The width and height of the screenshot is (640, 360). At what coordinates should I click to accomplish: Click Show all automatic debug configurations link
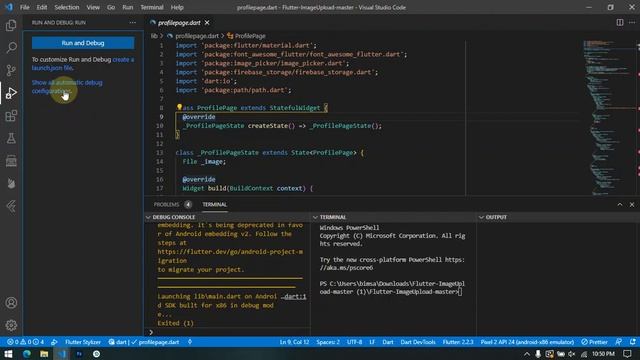click(x=67, y=87)
